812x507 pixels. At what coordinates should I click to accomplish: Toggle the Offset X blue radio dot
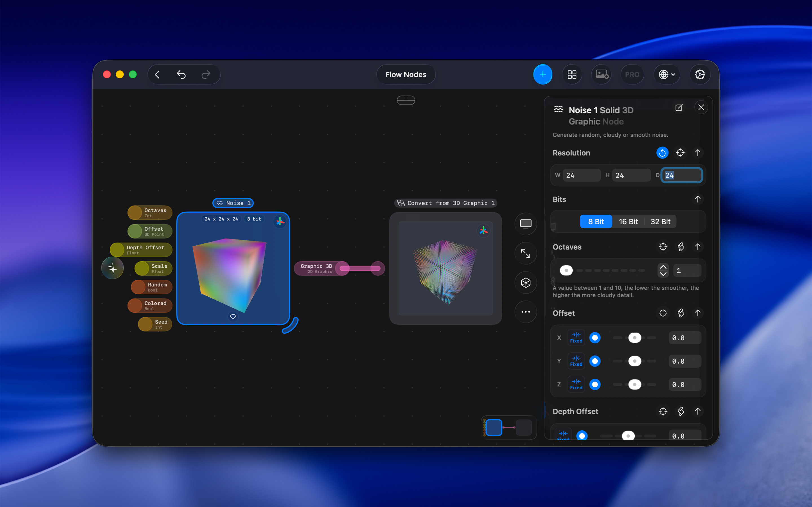tap(595, 338)
